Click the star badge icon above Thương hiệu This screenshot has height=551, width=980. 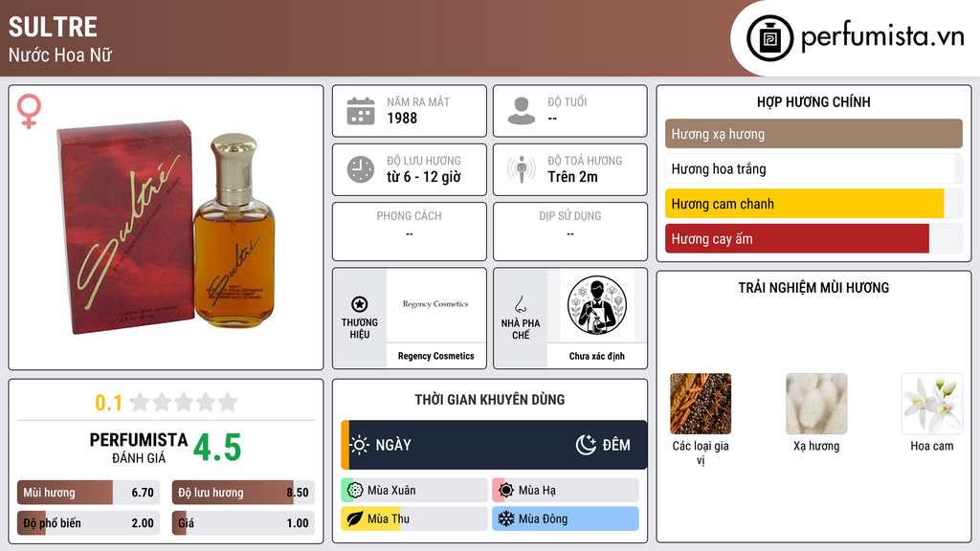(360, 304)
